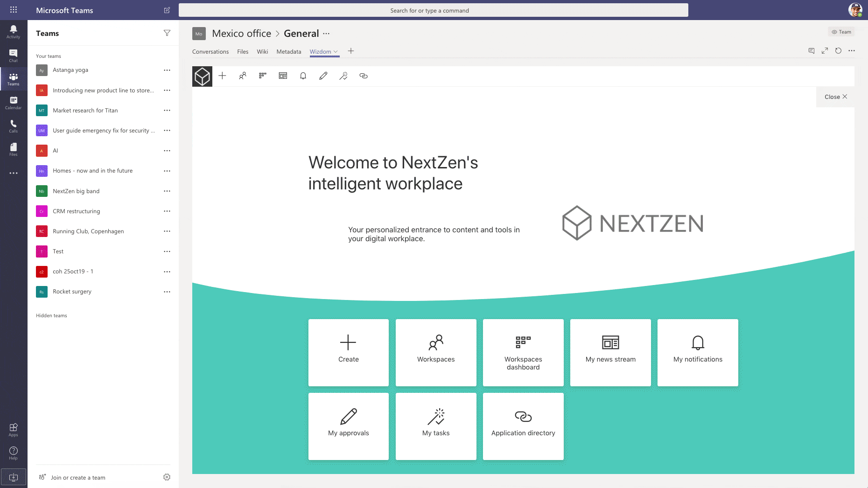Switch to the Files tab

(x=243, y=52)
